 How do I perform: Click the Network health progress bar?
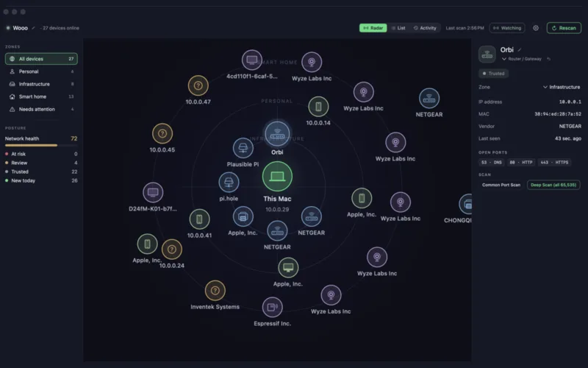pos(41,145)
